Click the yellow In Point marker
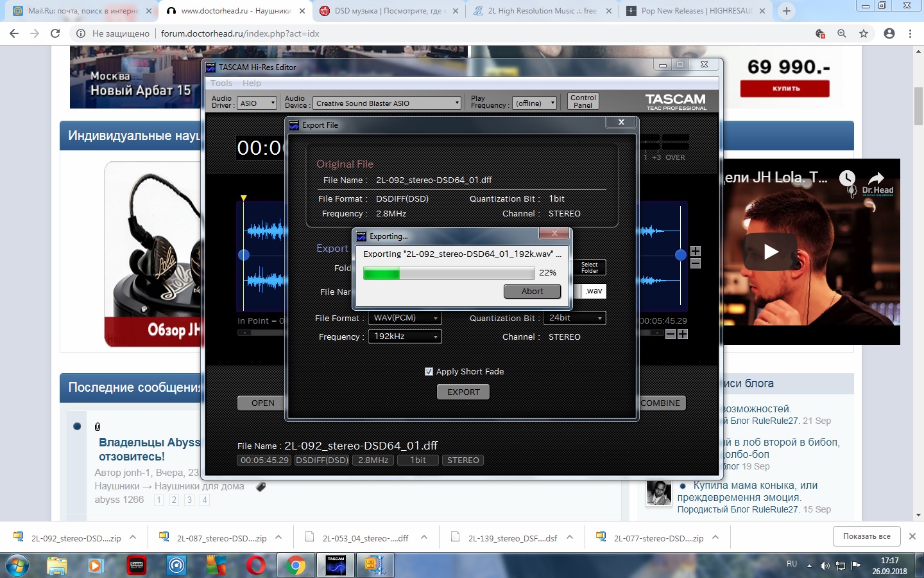924x578 pixels. pos(244,198)
